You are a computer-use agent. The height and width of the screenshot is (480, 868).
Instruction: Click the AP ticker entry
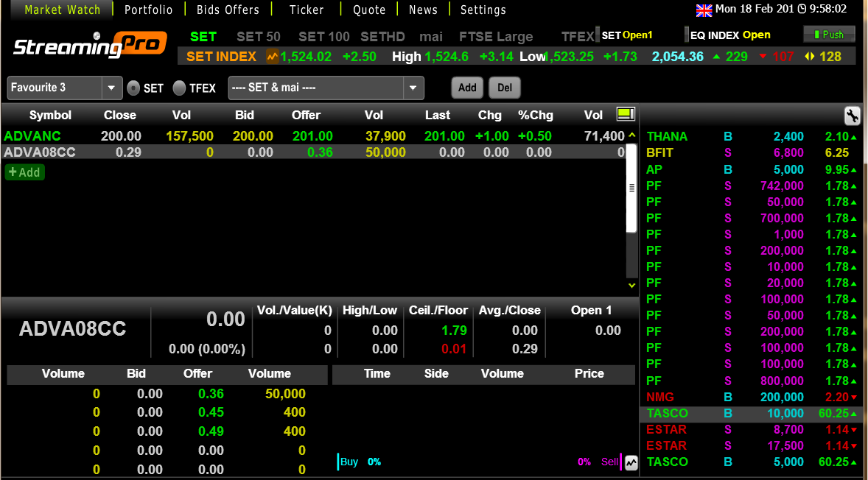point(750,169)
